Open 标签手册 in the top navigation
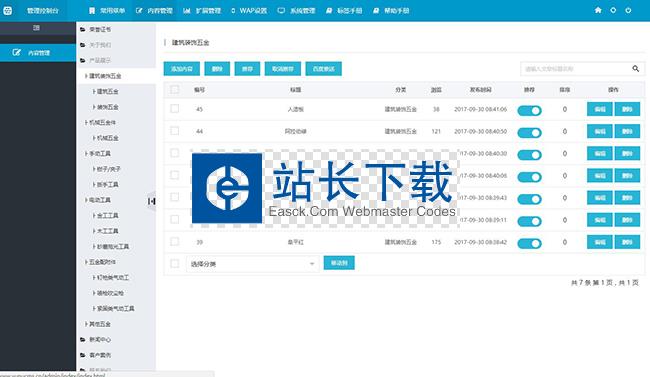 344,10
